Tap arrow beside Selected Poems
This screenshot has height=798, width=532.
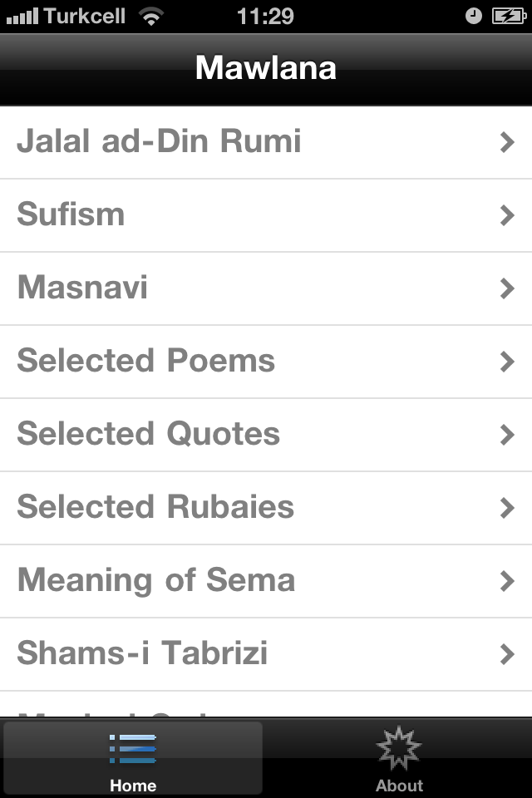point(507,362)
